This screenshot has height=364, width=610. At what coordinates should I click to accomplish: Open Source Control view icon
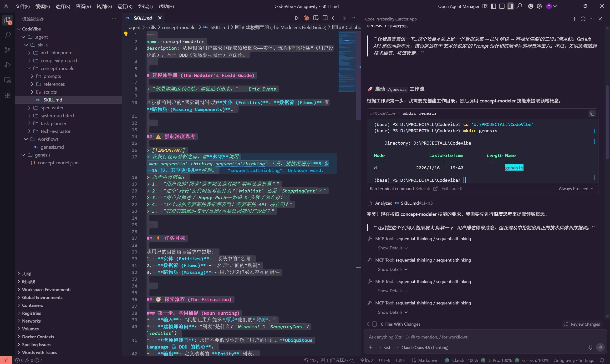(8, 50)
